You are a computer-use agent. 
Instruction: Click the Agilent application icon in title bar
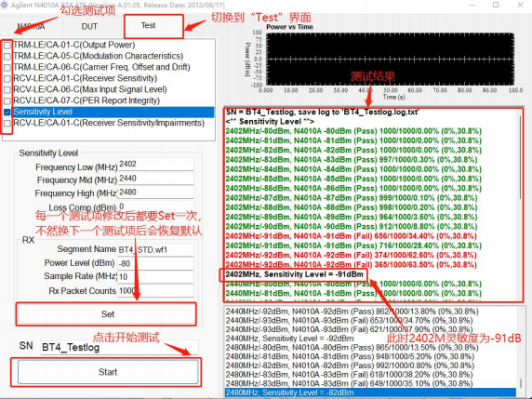5,5
